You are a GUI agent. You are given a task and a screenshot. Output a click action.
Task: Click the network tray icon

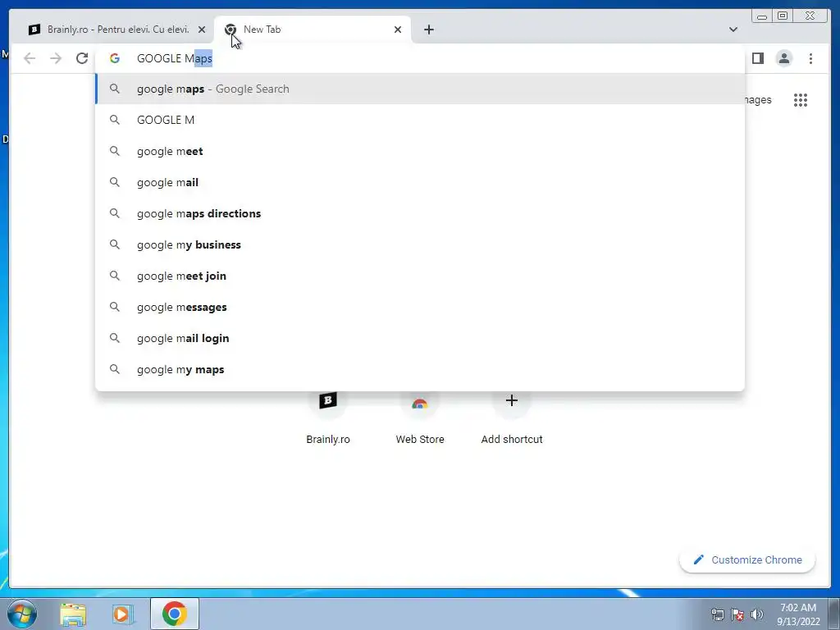(717, 614)
